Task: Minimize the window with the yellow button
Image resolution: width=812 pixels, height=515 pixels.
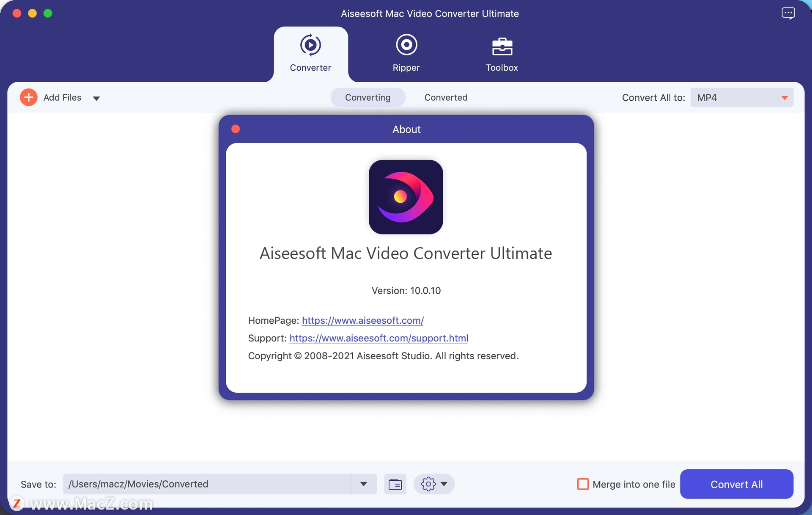Action: (x=32, y=13)
